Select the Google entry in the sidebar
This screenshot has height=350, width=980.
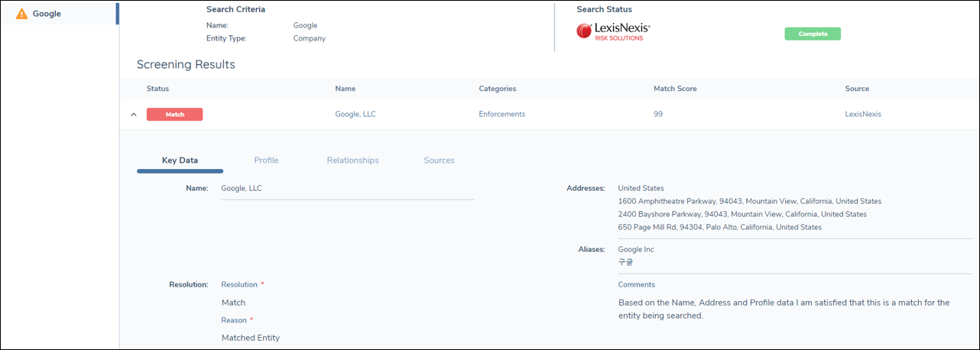point(47,14)
